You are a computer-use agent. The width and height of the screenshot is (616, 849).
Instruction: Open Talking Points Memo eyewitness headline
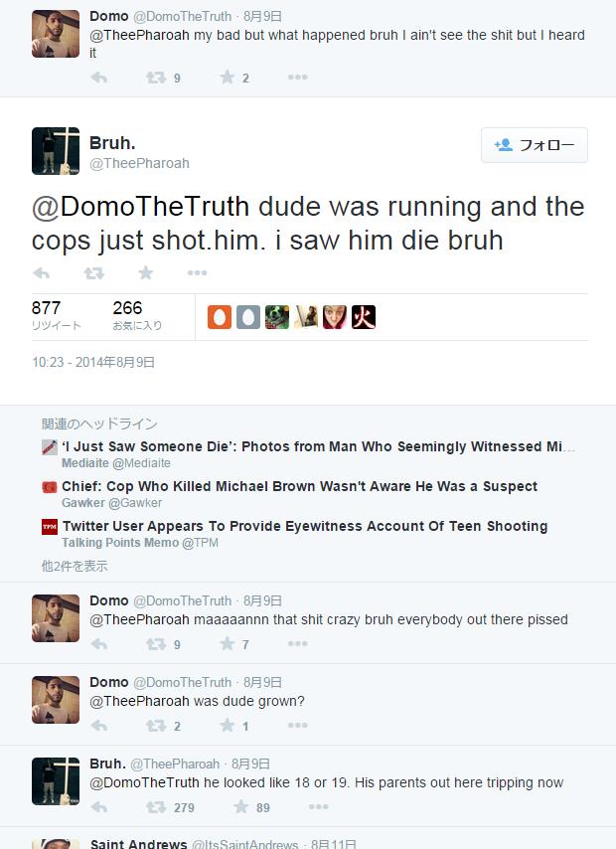tap(305, 526)
